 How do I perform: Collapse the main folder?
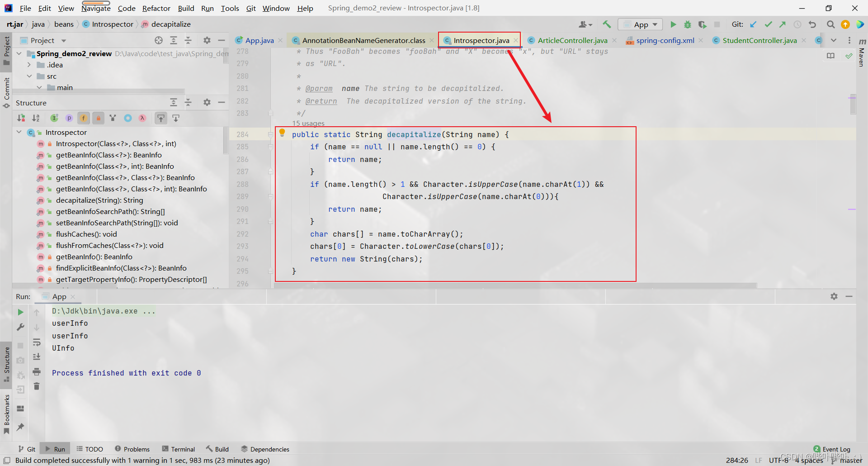coord(39,87)
